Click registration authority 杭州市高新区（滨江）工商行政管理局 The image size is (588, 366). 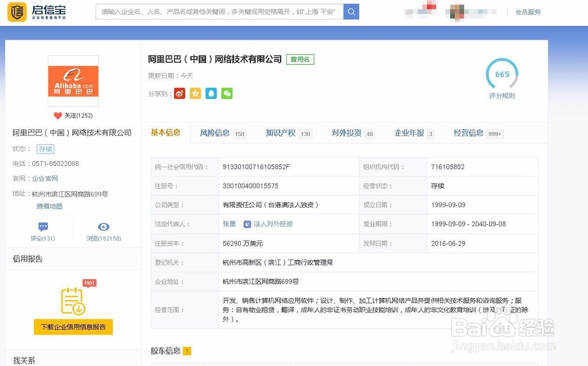point(278,263)
